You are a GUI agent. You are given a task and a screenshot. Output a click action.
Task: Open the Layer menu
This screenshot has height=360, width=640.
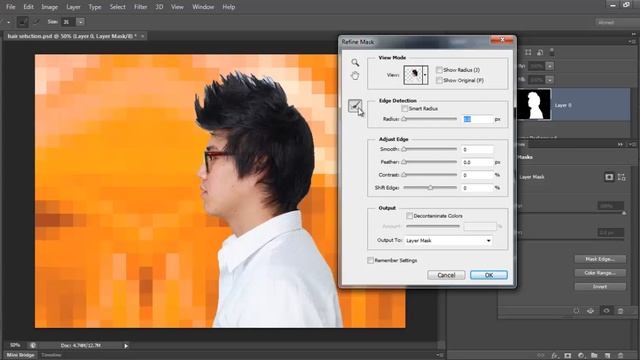[73, 7]
